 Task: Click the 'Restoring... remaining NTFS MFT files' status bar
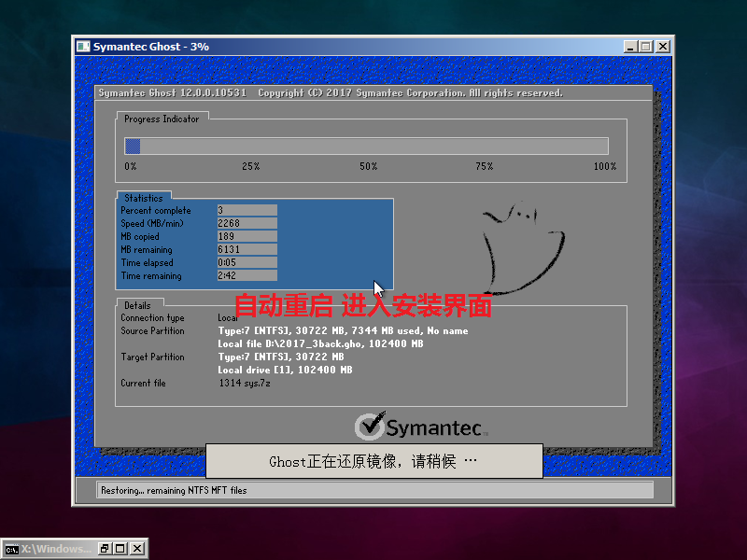[x=374, y=490]
